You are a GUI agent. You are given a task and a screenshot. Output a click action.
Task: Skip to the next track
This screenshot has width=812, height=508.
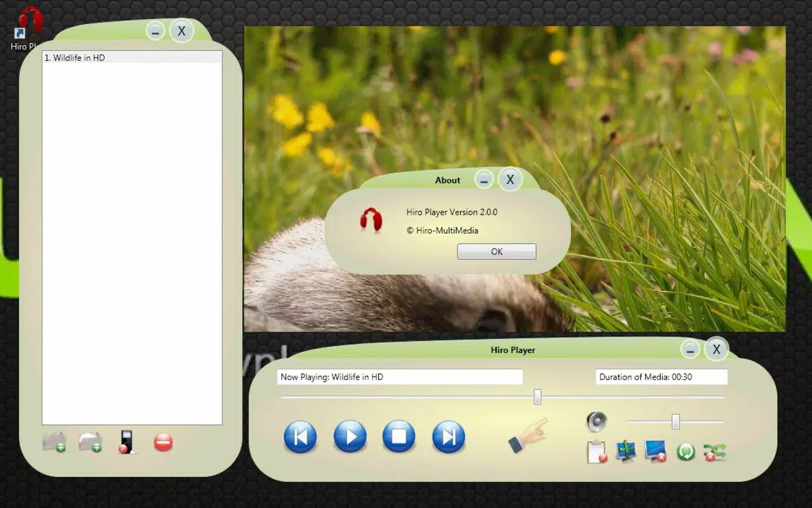click(449, 437)
